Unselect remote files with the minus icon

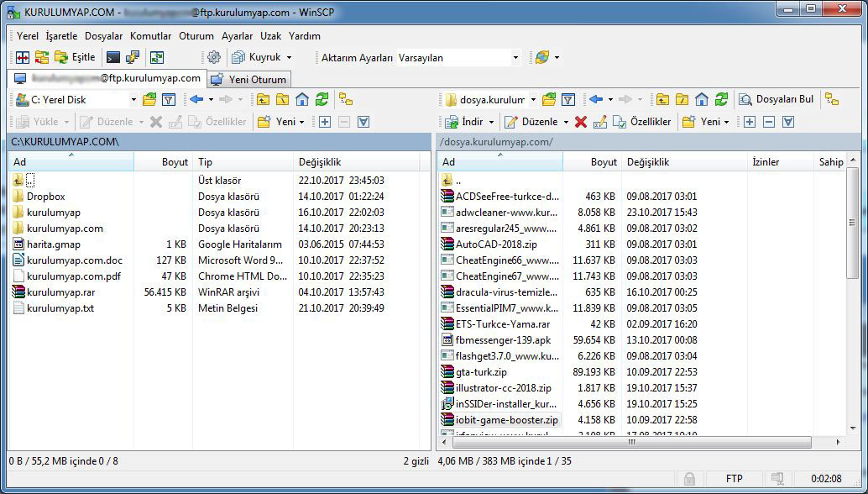click(x=768, y=122)
